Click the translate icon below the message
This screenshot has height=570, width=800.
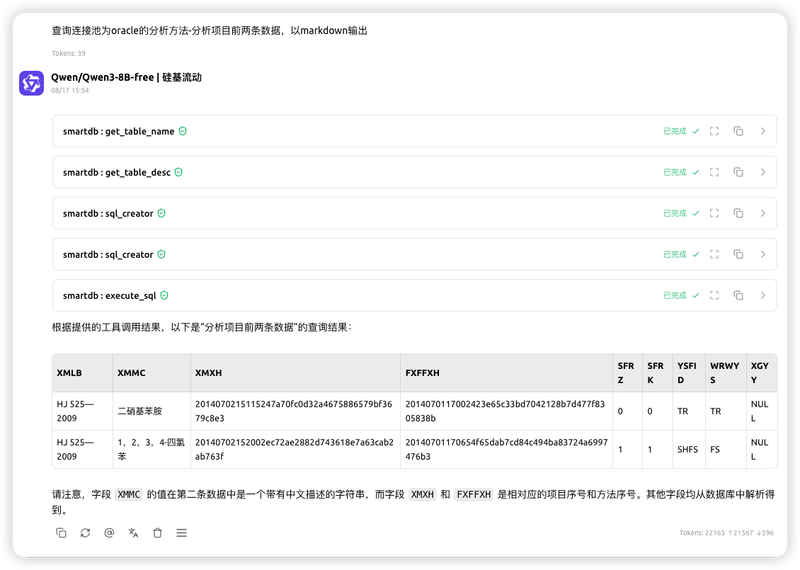click(133, 533)
